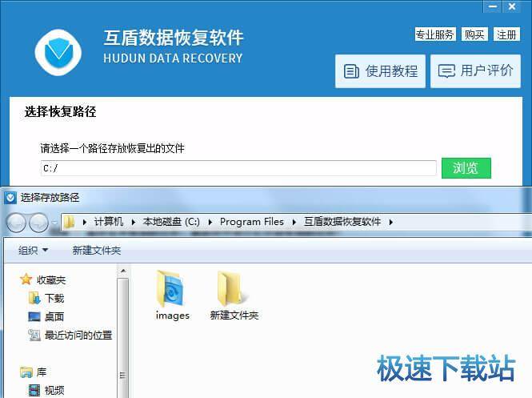Image resolution: width=532 pixels, height=398 pixels.
Task: Click the dialog title shield icon
Action: (x=10, y=197)
